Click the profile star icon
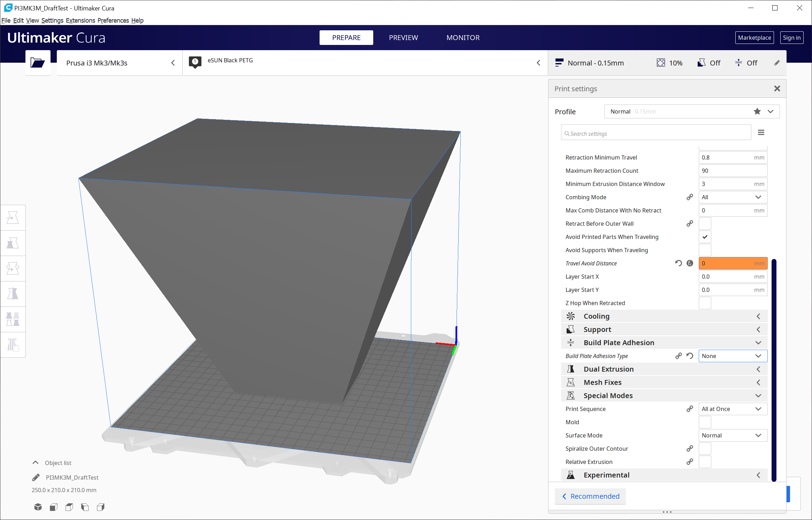Viewport: 812px width, 520px height. pos(757,111)
